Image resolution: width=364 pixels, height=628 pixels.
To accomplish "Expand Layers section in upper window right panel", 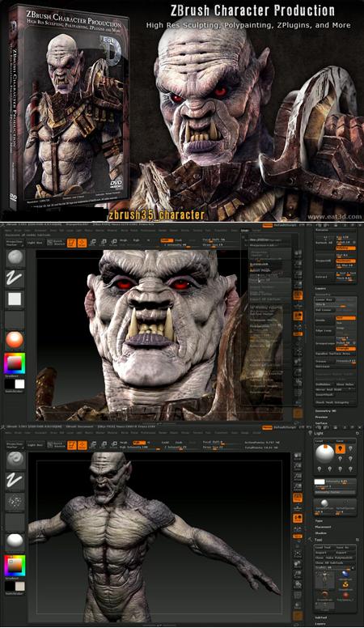I will (321, 288).
